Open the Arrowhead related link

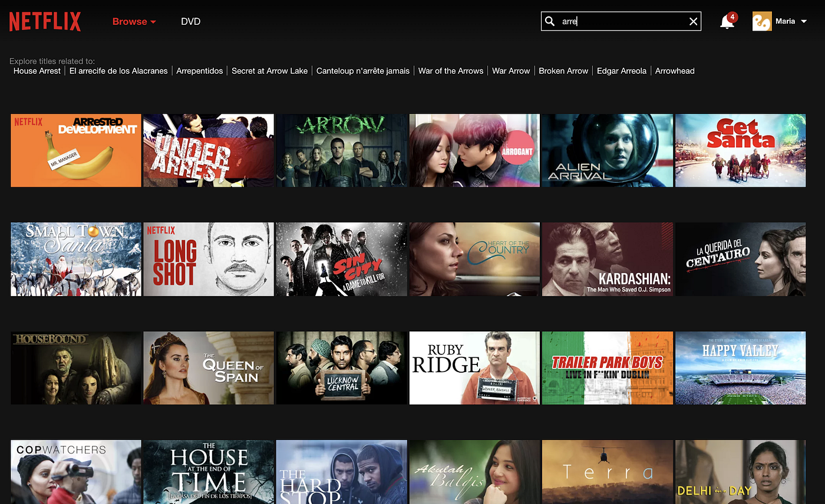(x=675, y=71)
